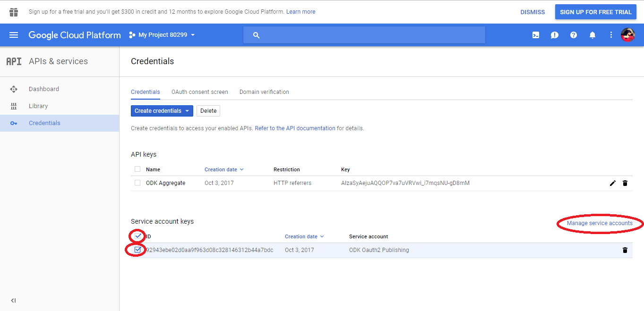Click the service key ID 92943ebe02d0
The width and height of the screenshot is (644, 311).
tap(209, 250)
